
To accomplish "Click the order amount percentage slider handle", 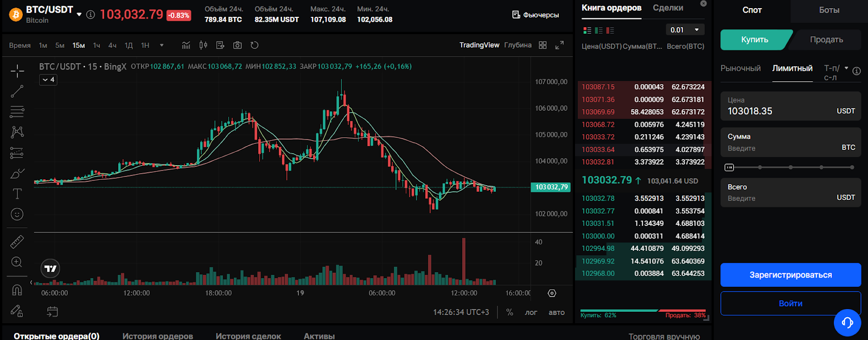I will (x=729, y=167).
